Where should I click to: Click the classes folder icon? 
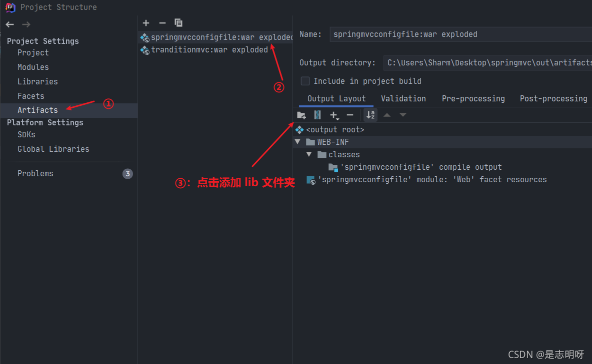[321, 155]
